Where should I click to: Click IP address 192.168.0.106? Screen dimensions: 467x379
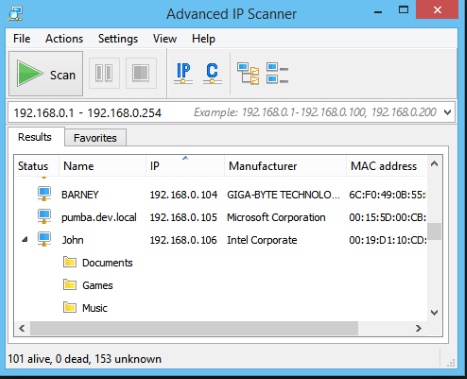(183, 240)
